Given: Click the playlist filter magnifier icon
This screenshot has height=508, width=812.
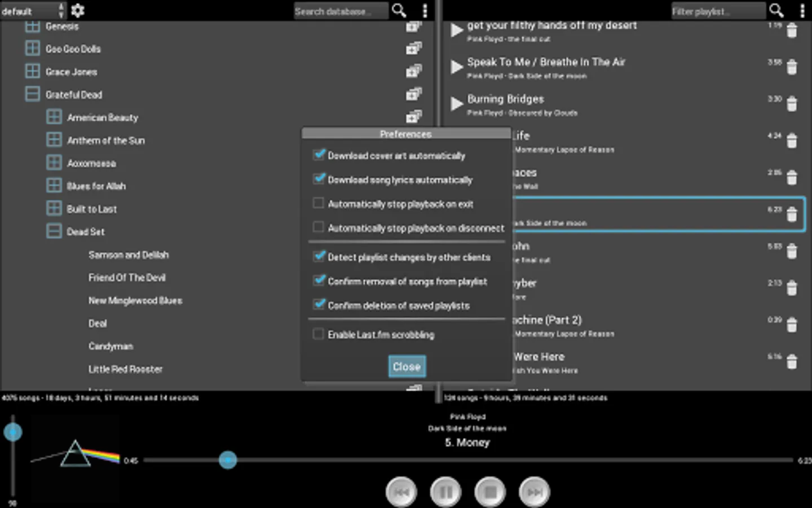Looking at the screenshot, I should pos(776,10).
